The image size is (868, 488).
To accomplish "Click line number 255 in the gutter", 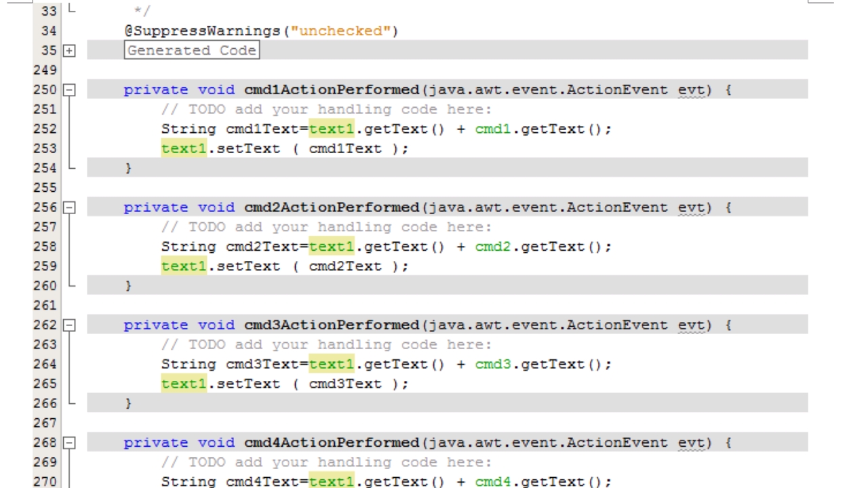I will pyautogui.click(x=45, y=188).
